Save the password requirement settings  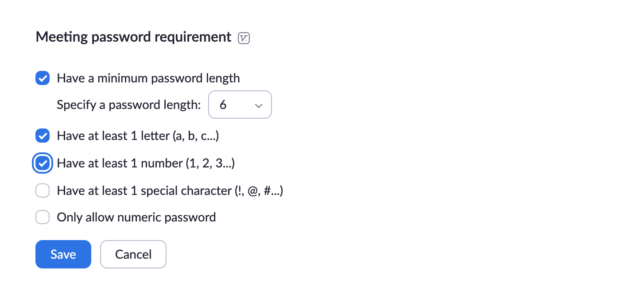pyautogui.click(x=63, y=254)
